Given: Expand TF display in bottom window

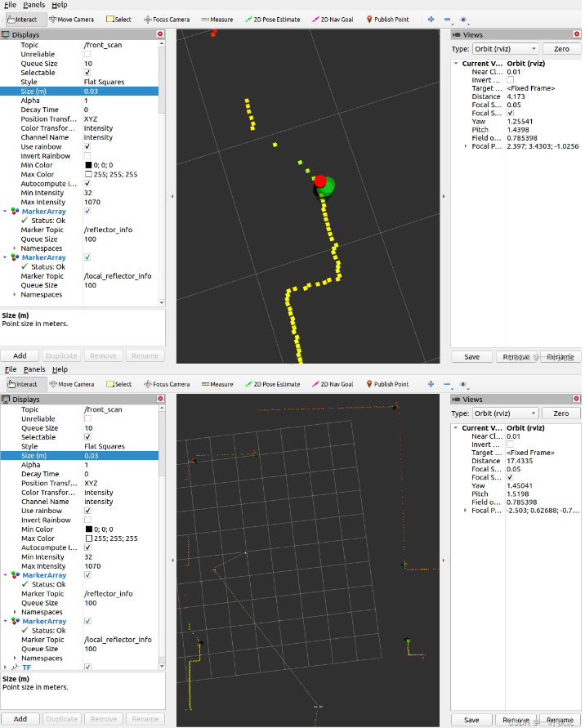Looking at the screenshot, I should 5,668.
